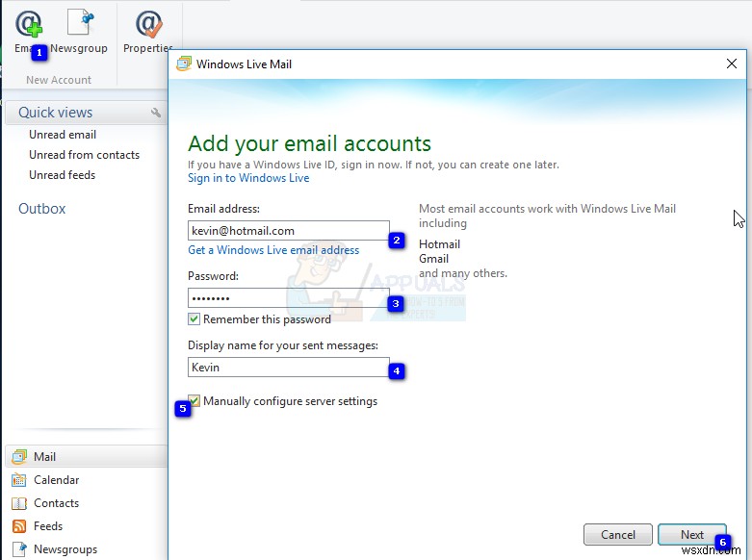The image size is (752, 560).
Task: Select Unread email quick view
Action: pyautogui.click(x=63, y=135)
